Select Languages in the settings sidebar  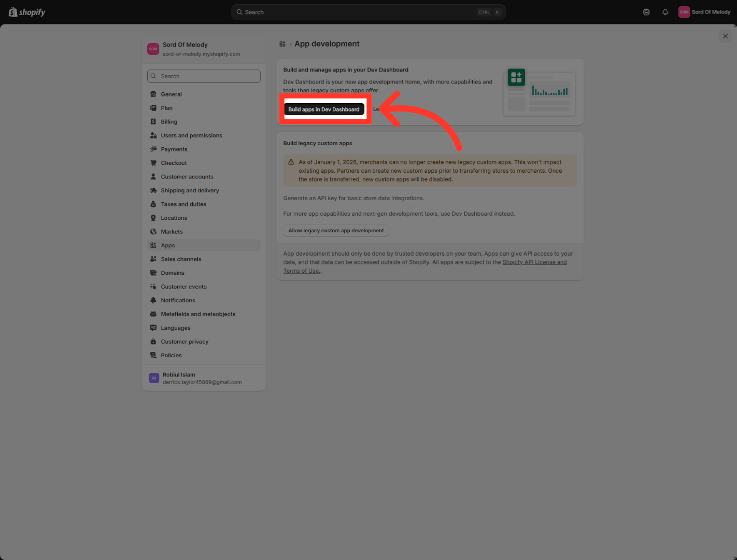(204, 328)
